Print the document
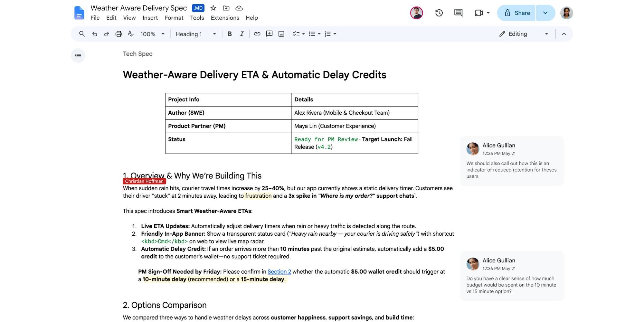Viewport: 644px width, 322px height. (118, 34)
